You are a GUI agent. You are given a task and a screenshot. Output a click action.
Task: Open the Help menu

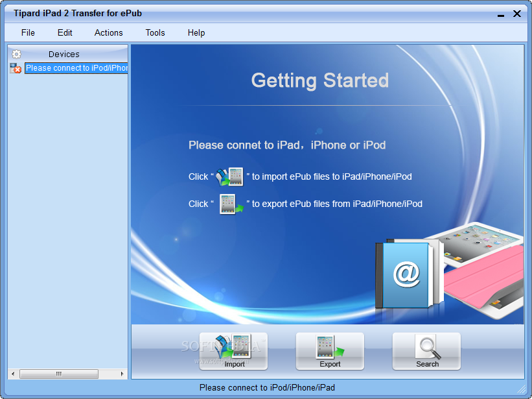click(196, 32)
